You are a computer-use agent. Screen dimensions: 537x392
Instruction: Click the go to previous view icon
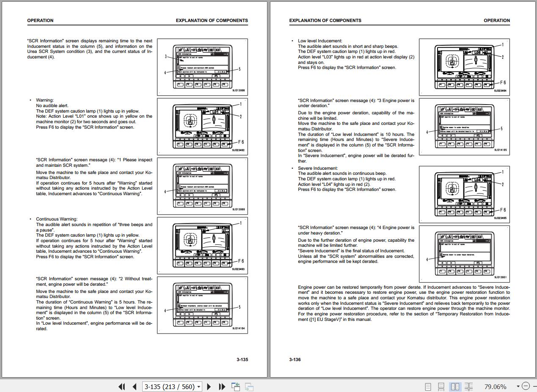[236, 386]
